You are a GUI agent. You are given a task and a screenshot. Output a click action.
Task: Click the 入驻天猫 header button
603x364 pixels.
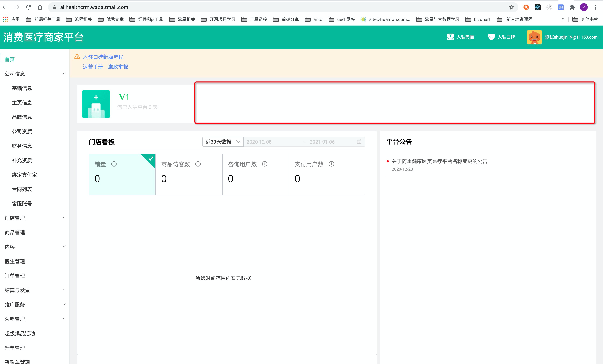pos(461,37)
